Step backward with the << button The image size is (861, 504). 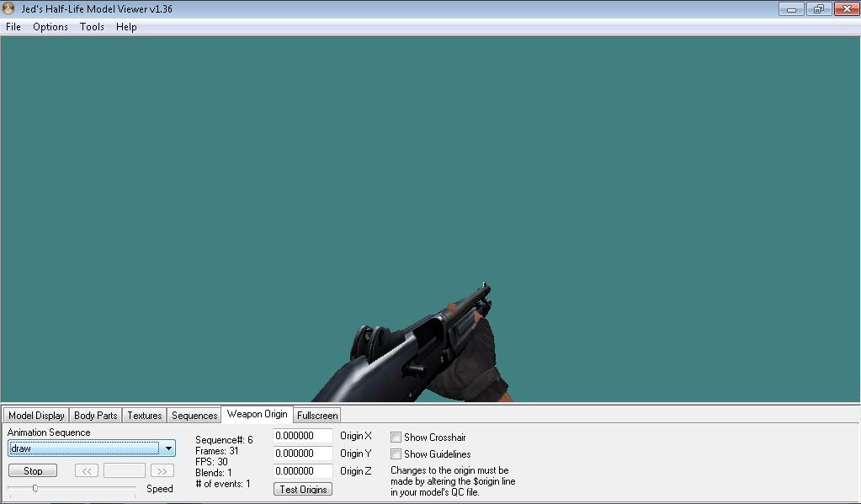(86, 470)
